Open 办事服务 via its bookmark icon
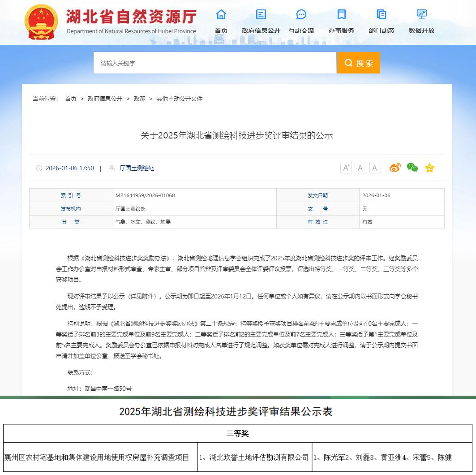Image resolution: width=476 pixels, height=475 pixels. point(342,15)
